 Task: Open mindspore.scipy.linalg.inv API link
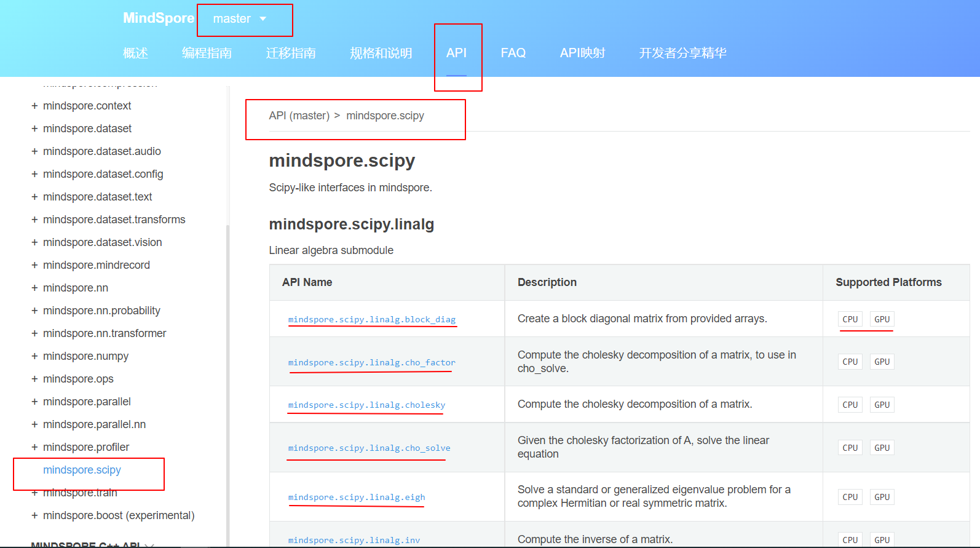click(354, 540)
